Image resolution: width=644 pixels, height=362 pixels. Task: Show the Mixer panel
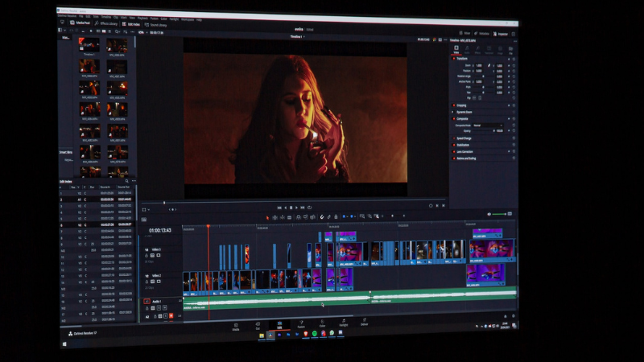click(x=464, y=33)
